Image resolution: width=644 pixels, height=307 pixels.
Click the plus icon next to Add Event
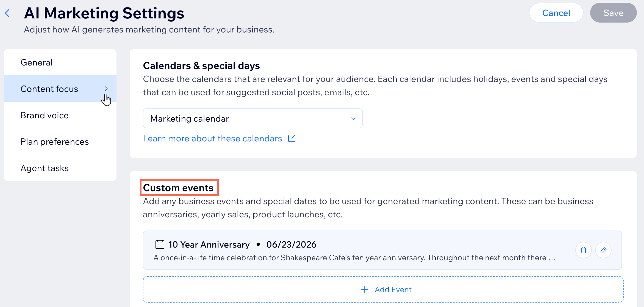(x=364, y=289)
